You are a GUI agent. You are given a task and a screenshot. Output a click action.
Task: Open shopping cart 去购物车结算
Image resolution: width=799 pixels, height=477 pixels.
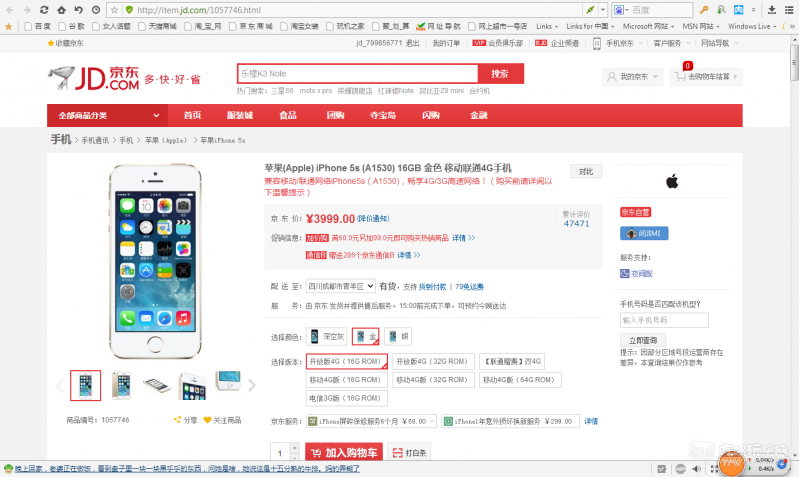(x=706, y=76)
